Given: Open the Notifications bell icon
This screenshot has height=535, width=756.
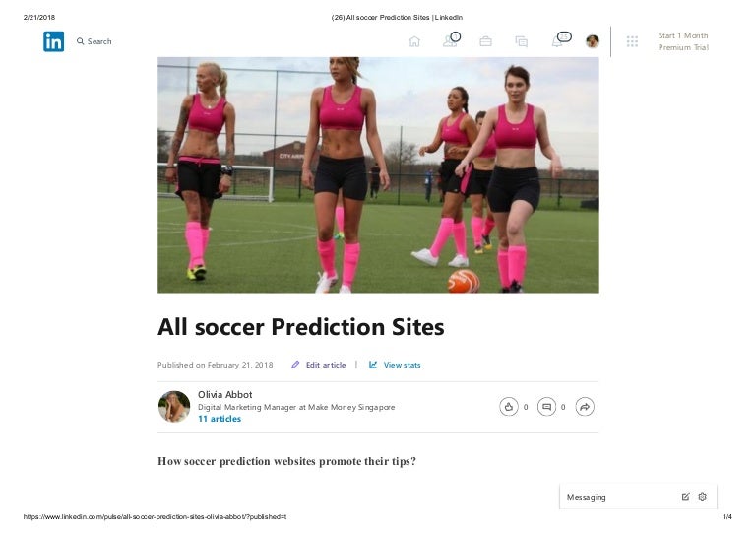Looking at the screenshot, I should coord(557,41).
